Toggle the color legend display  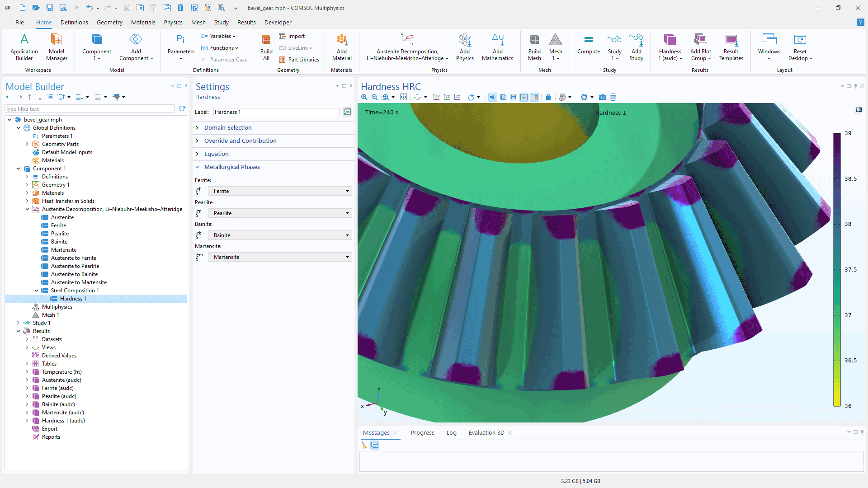click(x=534, y=97)
